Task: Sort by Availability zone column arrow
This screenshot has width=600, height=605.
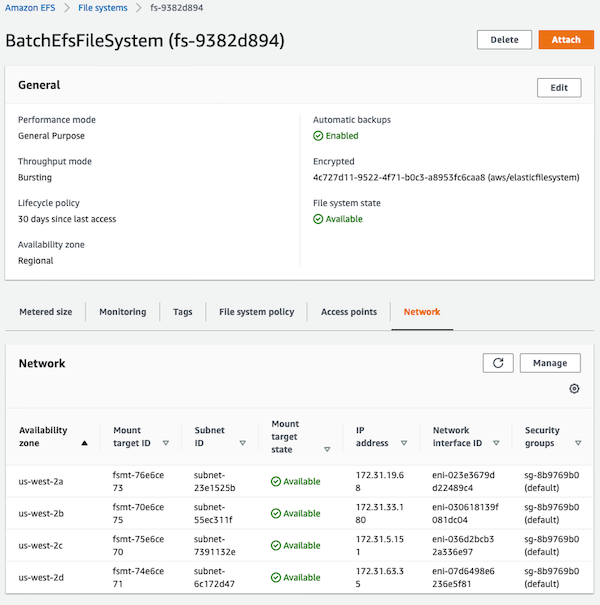Action: tap(85, 443)
